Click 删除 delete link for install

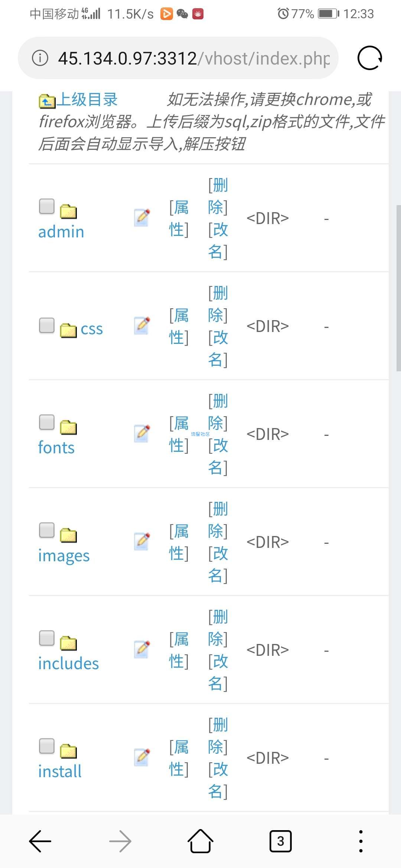pyautogui.click(x=218, y=735)
